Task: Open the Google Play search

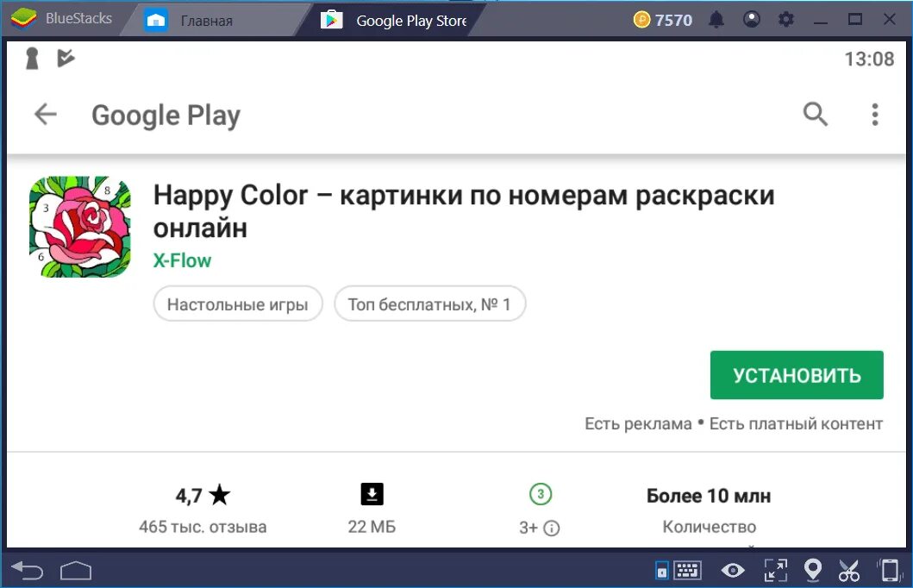Action: point(816,114)
